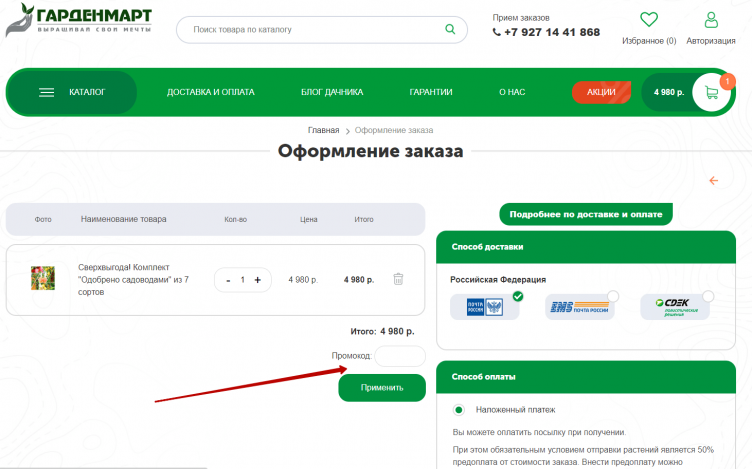Click the cart total 4 980 р. in header

[x=669, y=92]
